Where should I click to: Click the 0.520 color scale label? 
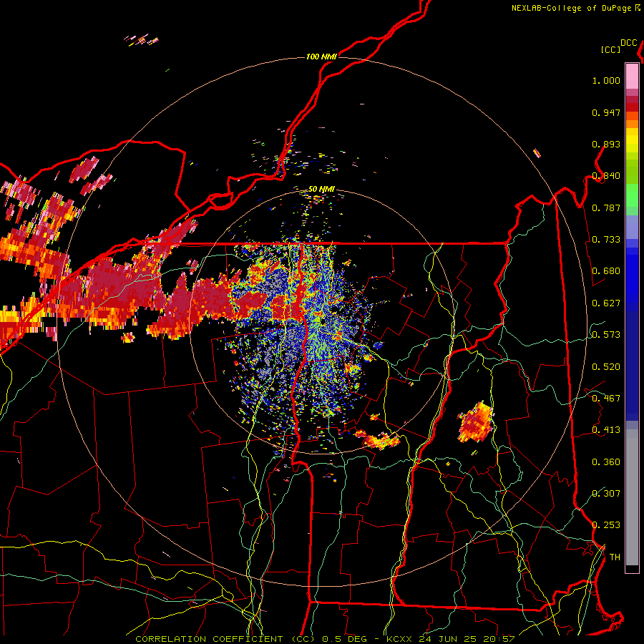606,367
